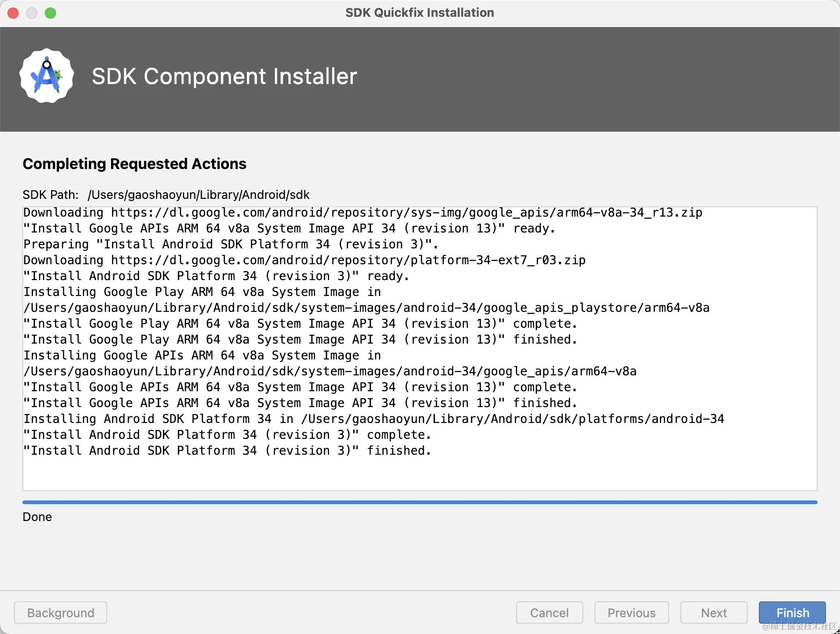Click log line downloading arm64-v8a-34_r13.zip
This screenshot has width=840, height=634.
coord(363,212)
